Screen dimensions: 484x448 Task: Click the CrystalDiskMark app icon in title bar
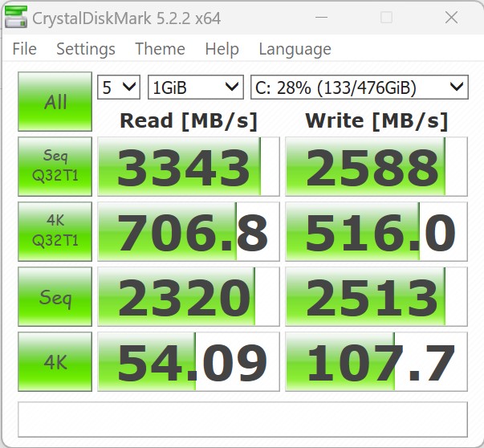coord(16,18)
